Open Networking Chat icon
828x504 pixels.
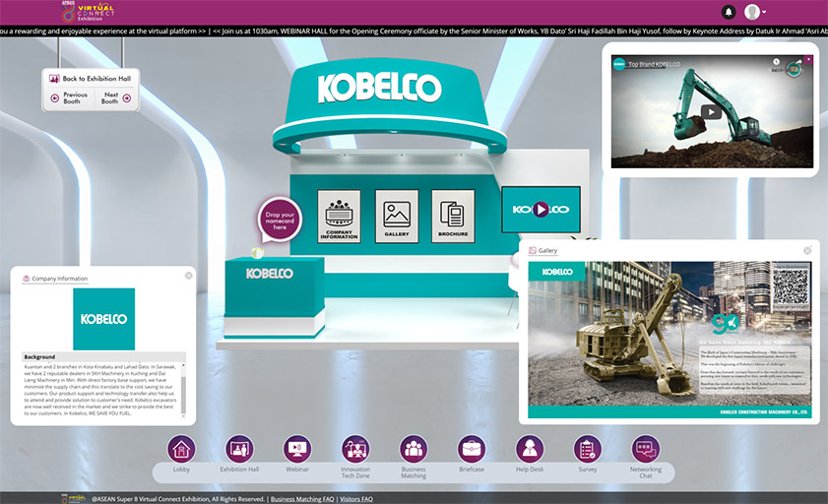tap(646, 449)
